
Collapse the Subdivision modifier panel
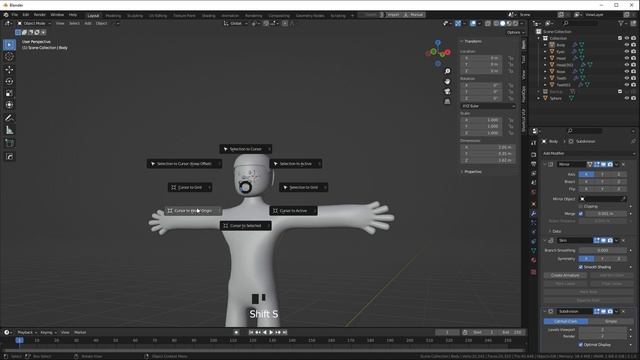545,311
